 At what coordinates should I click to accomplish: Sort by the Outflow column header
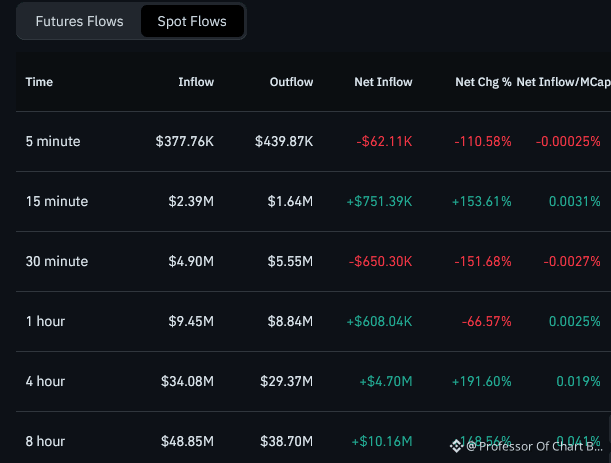pos(291,82)
